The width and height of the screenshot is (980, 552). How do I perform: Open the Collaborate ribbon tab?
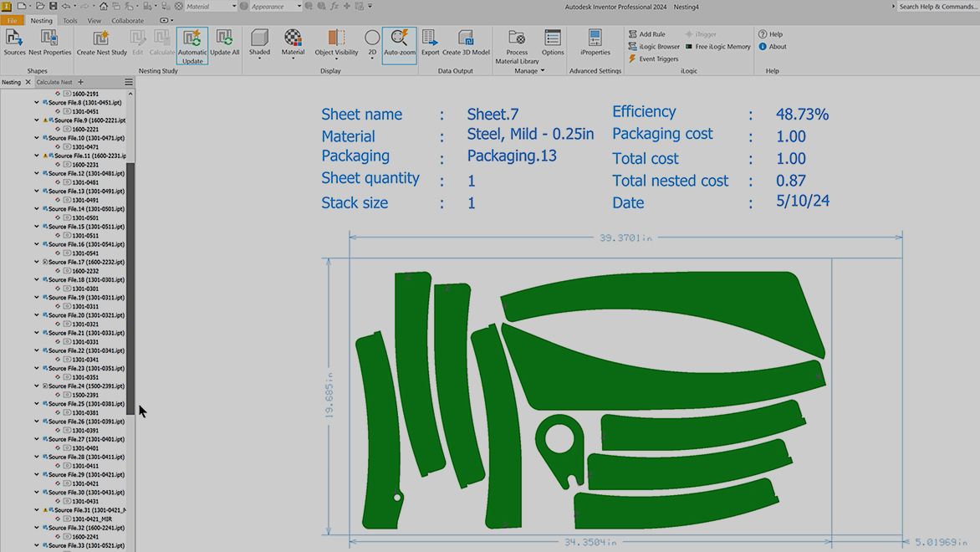point(127,21)
